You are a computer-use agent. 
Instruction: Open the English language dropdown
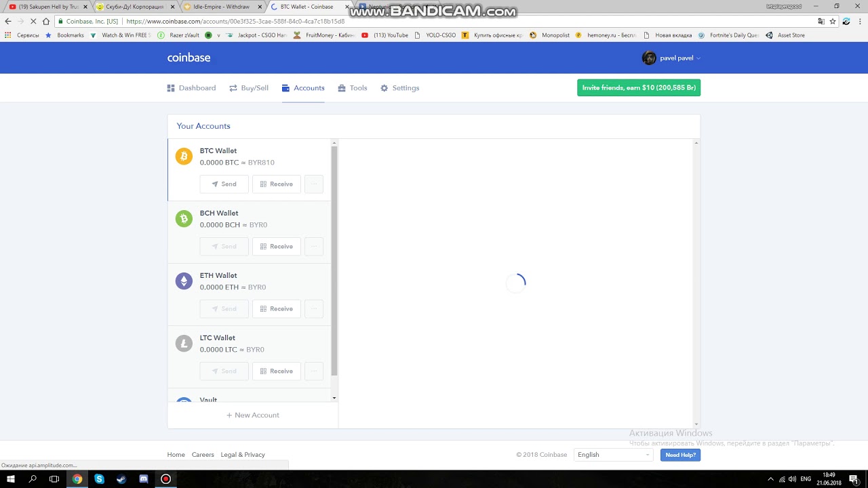[614, 455]
